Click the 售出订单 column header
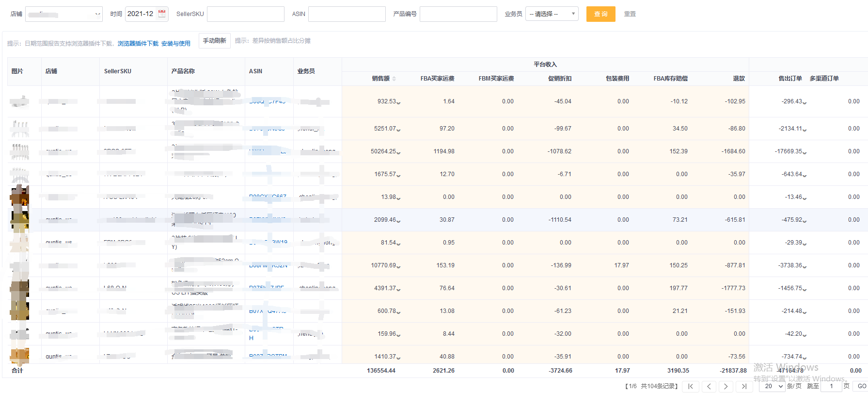 pyautogui.click(x=790, y=79)
